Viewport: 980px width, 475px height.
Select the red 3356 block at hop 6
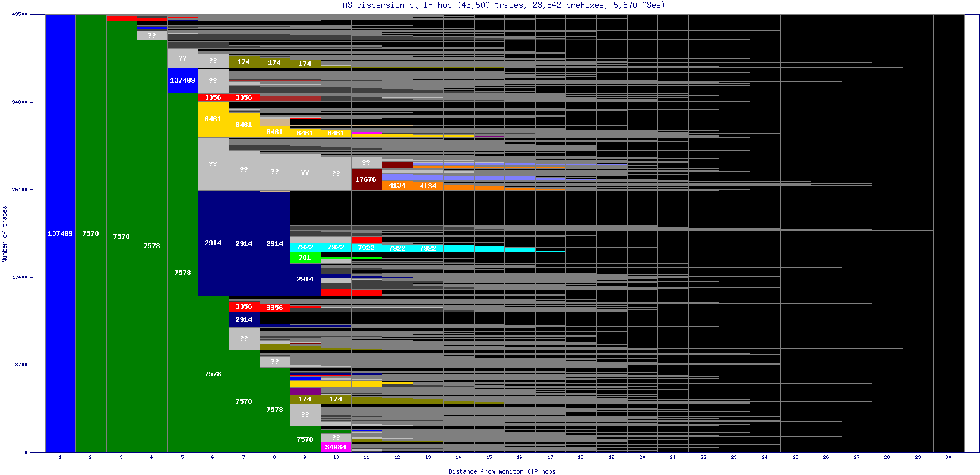[x=213, y=97]
